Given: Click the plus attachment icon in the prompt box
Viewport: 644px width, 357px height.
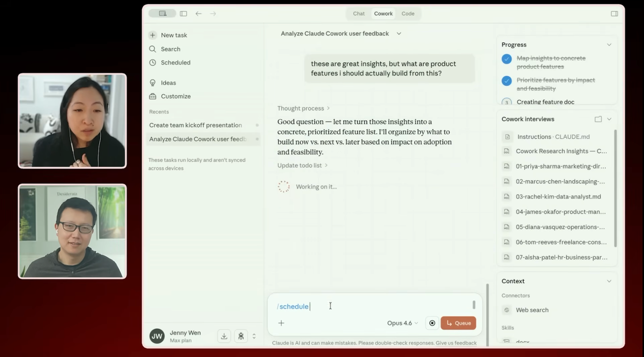Looking at the screenshot, I should coord(281,323).
